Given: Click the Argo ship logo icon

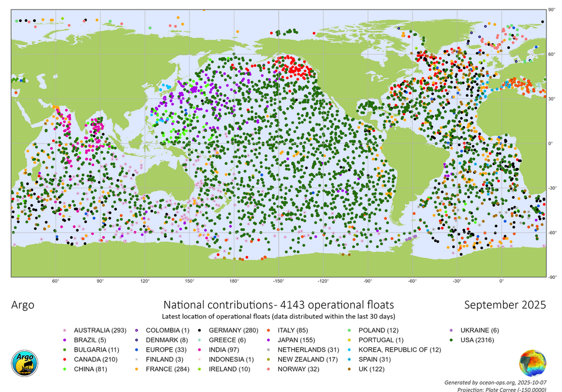Looking at the screenshot, I should (24, 363).
